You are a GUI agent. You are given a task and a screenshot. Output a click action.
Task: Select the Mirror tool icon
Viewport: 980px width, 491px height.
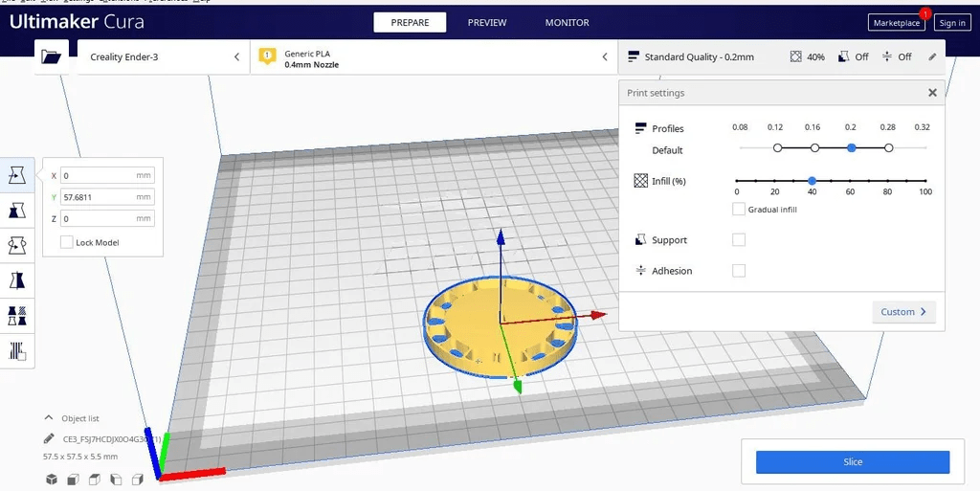[17, 280]
